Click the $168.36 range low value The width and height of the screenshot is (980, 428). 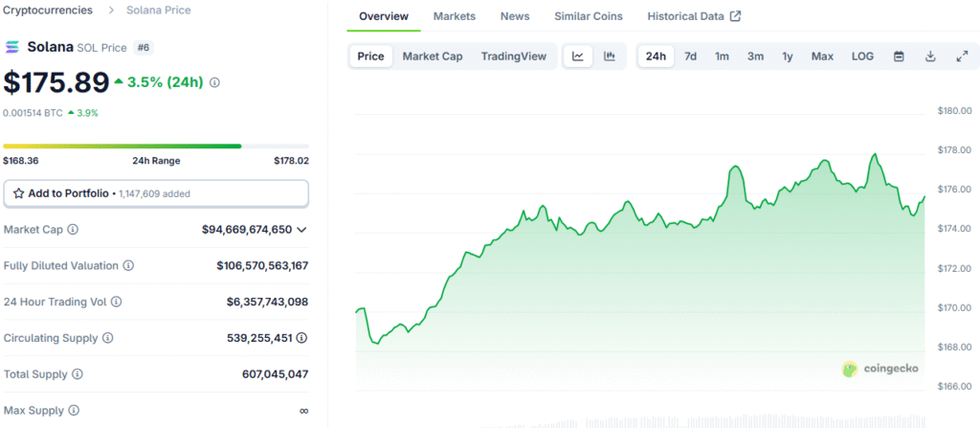pos(21,161)
